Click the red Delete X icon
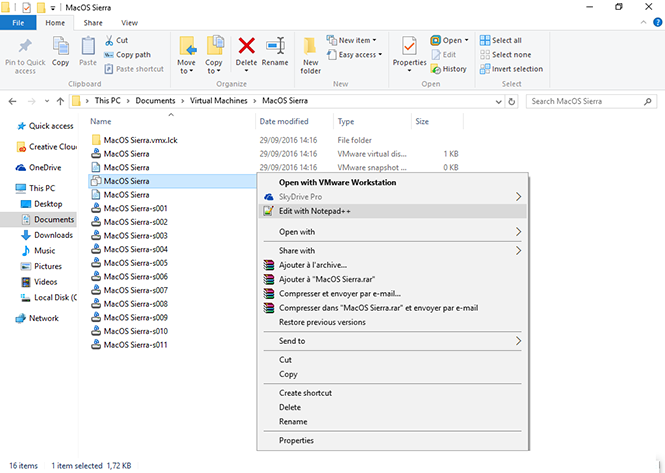Screen dimensions: 665x473 click(246, 46)
